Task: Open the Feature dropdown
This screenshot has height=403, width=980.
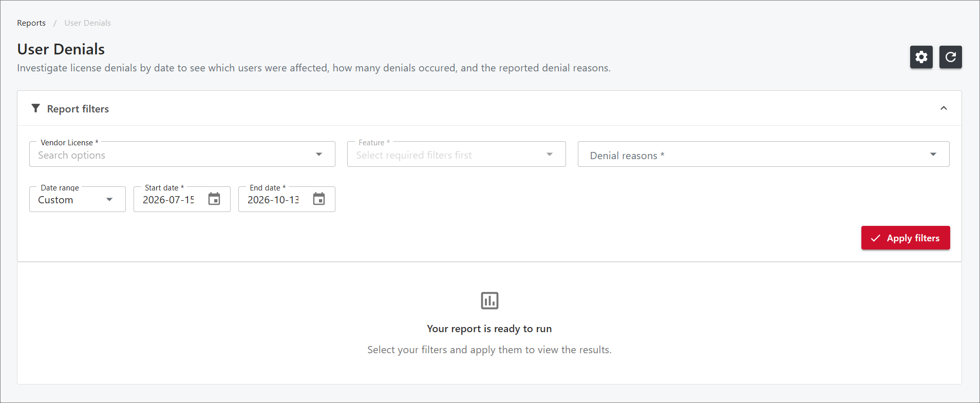Action: coord(457,154)
